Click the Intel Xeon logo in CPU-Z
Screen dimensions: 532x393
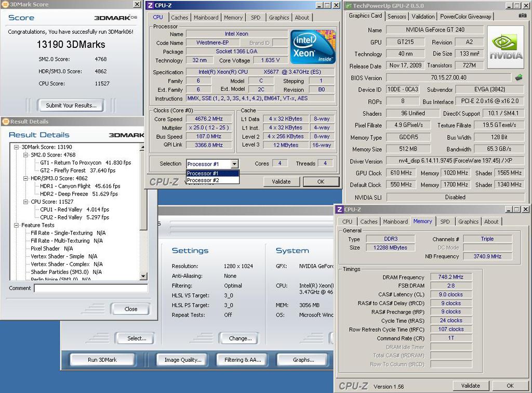tap(312, 47)
